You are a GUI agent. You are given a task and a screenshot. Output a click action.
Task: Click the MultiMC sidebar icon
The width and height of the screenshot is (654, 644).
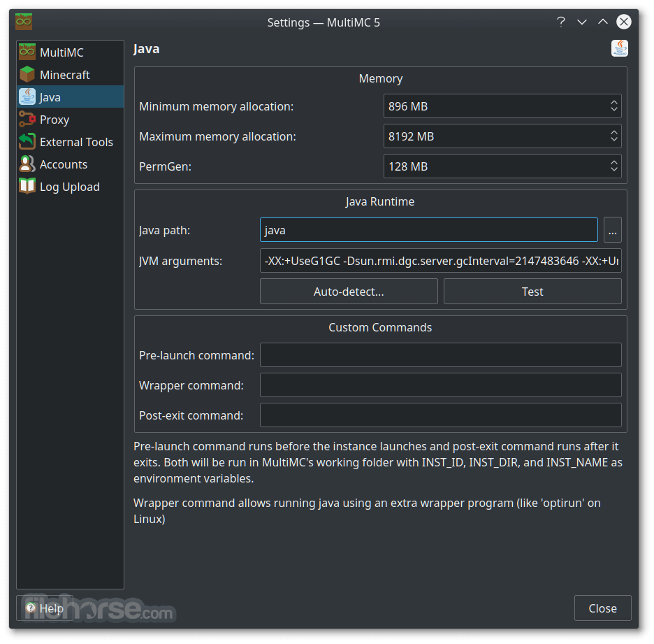[x=27, y=52]
